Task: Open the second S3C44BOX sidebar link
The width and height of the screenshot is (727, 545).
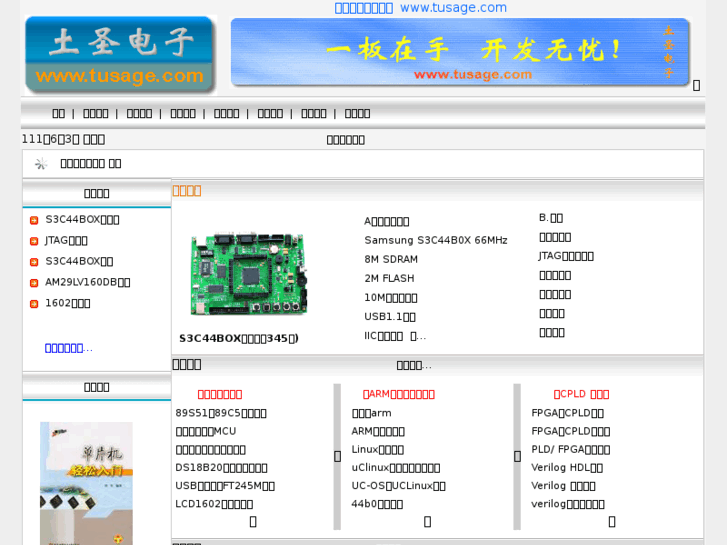Action: tap(79, 261)
